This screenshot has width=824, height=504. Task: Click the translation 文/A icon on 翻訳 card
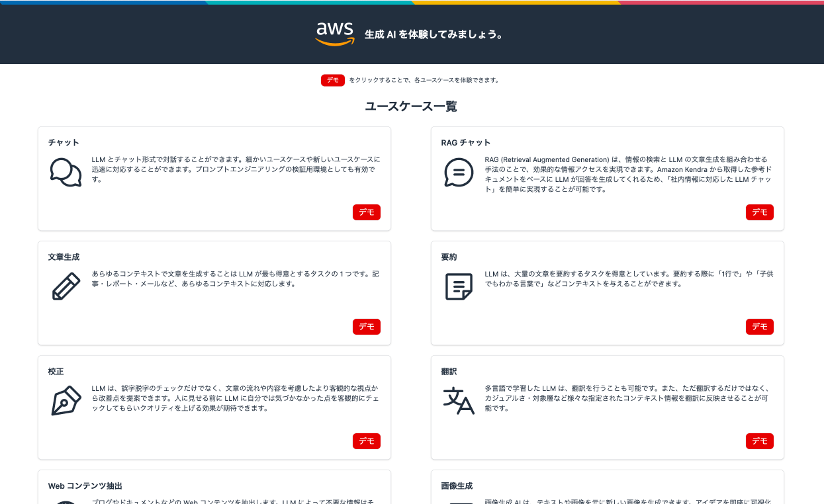tap(458, 401)
